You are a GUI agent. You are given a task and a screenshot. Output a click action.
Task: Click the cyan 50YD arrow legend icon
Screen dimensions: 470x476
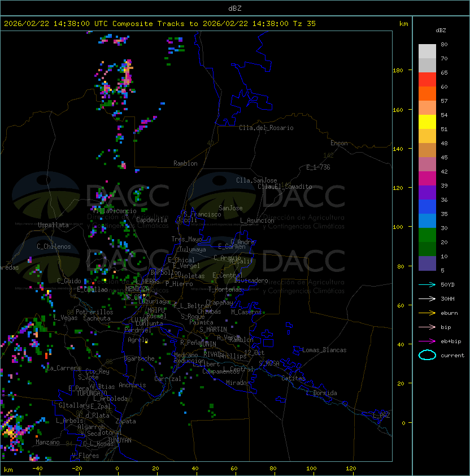427,284
